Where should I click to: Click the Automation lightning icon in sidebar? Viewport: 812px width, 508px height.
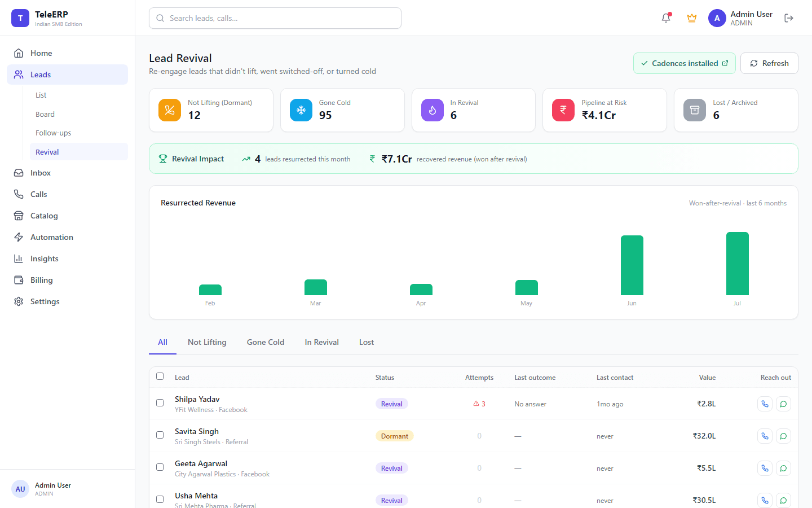pyautogui.click(x=19, y=237)
